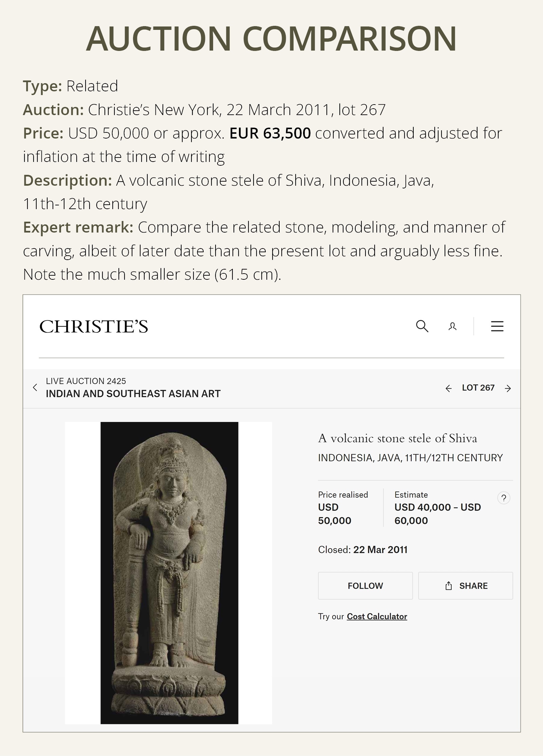Image resolution: width=543 pixels, height=756 pixels.
Task: Click the FOLLOW button
Action: click(365, 586)
